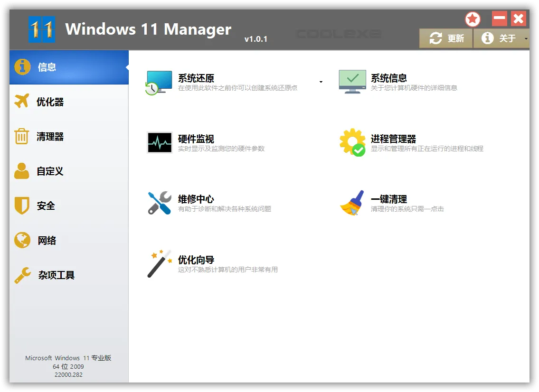Click the description 关于您计算机硬件的详细信息
This screenshot has width=539, height=392.
[x=414, y=88]
